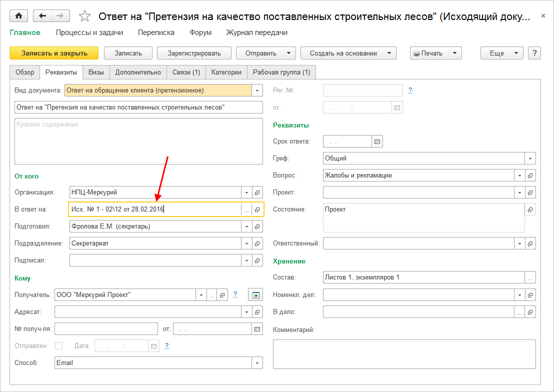The width and height of the screenshot is (554, 392).
Task: Star this document as favorite
Action: coord(85,16)
